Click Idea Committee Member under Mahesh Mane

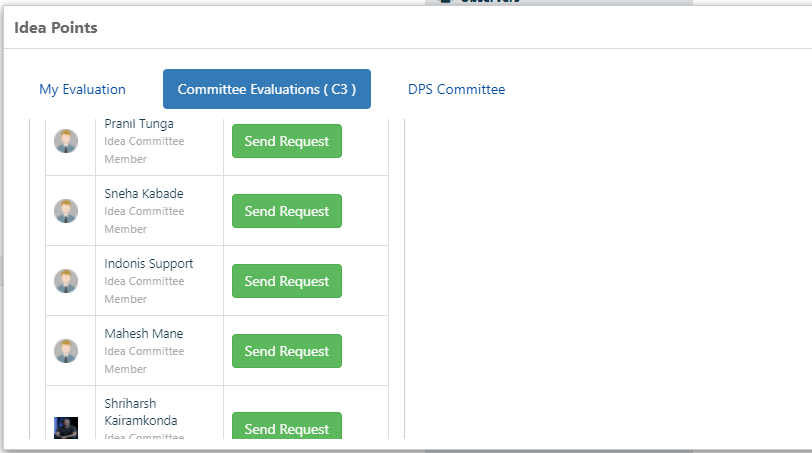pyautogui.click(x=144, y=360)
